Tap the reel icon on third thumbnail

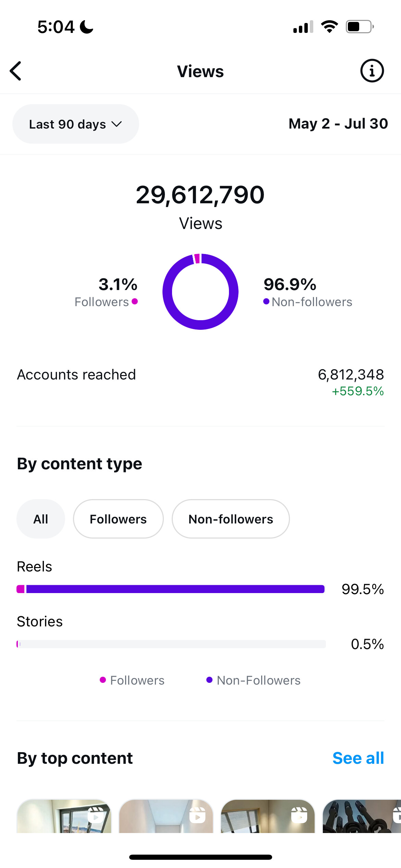point(299,816)
